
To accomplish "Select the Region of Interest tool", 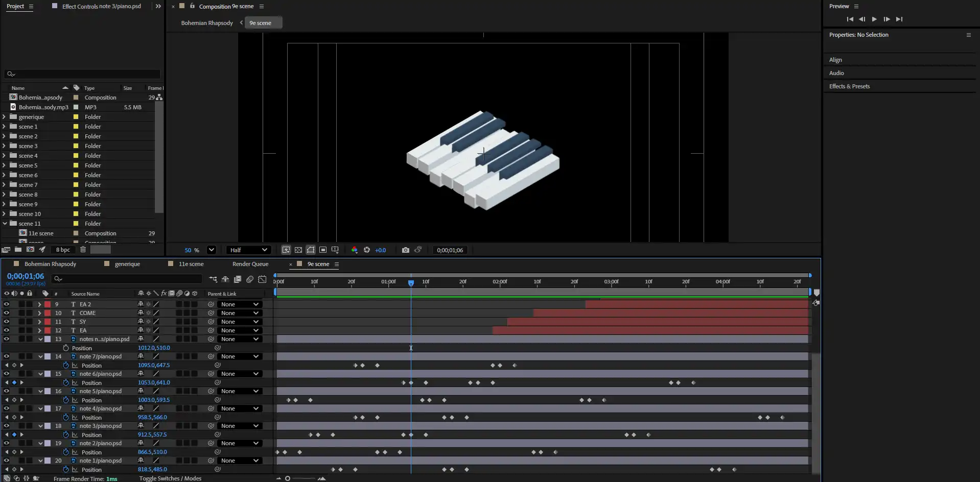I will pyautogui.click(x=323, y=250).
